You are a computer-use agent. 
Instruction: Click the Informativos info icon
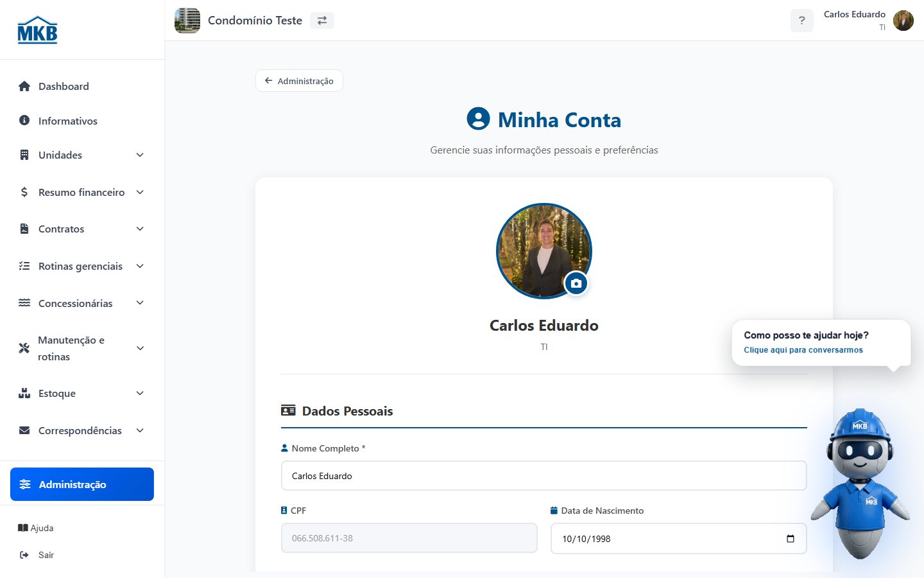[24, 120]
